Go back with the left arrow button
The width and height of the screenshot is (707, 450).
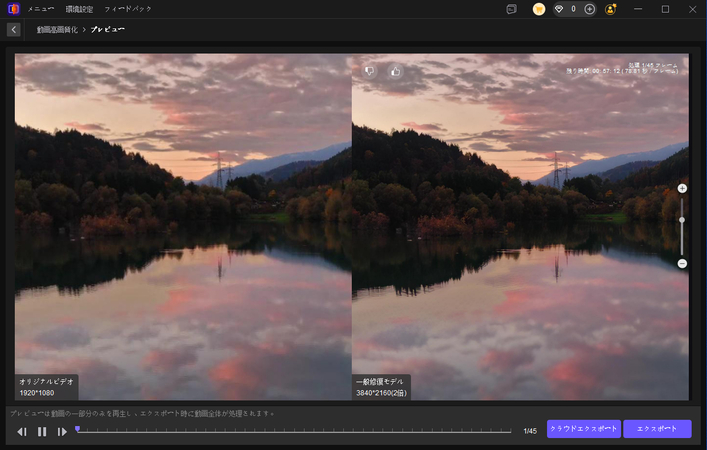13,30
